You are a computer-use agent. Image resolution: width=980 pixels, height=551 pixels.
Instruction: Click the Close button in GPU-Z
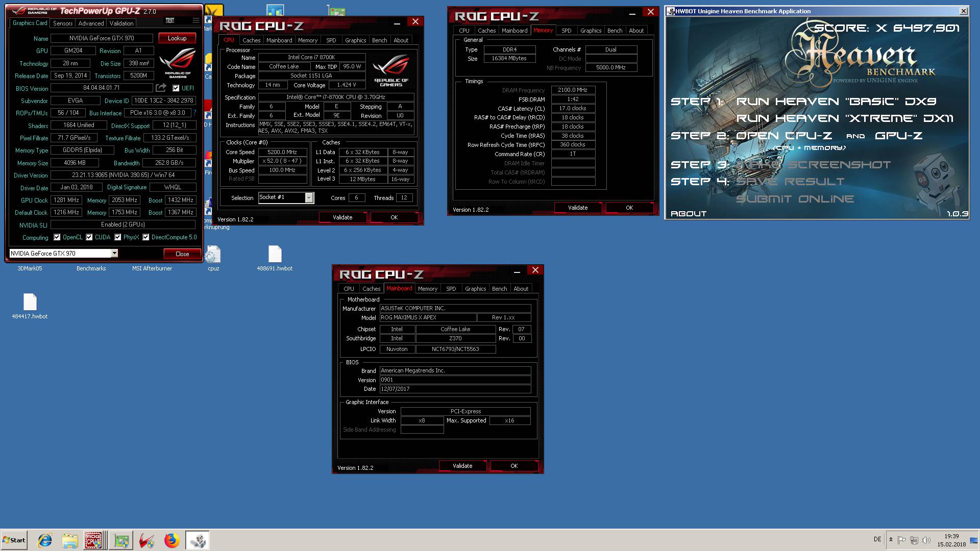pos(182,254)
